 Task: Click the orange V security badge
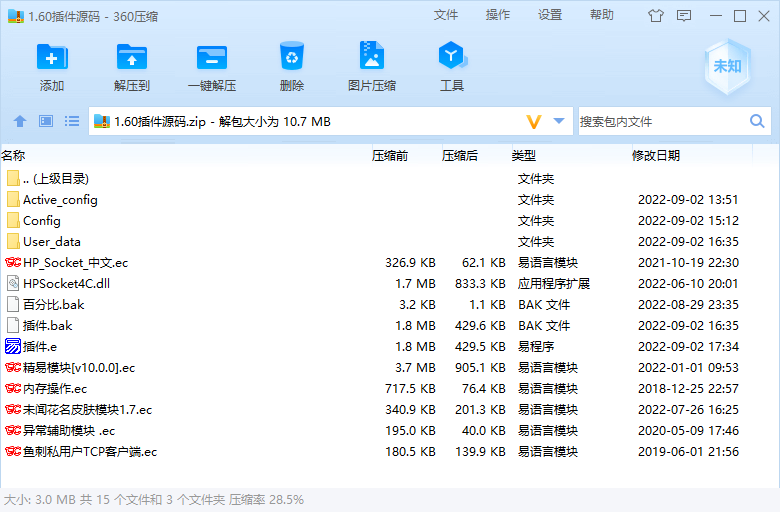(x=534, y=121)
